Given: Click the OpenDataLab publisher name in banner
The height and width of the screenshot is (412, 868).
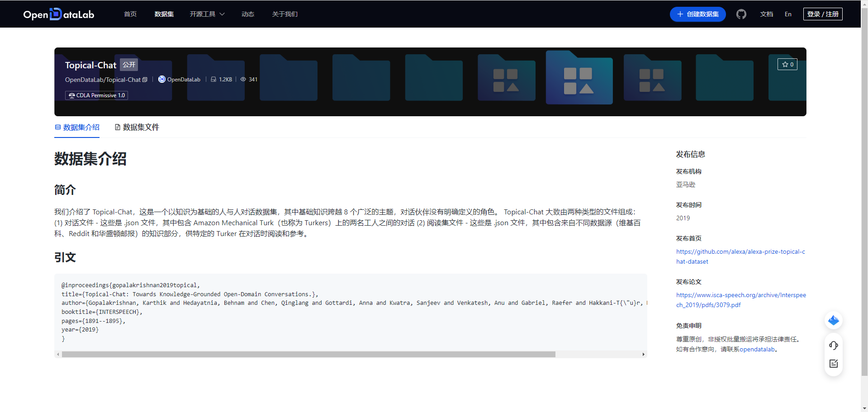Looking at the screenshot, I should pyautogui.click(x=184, y=80).
